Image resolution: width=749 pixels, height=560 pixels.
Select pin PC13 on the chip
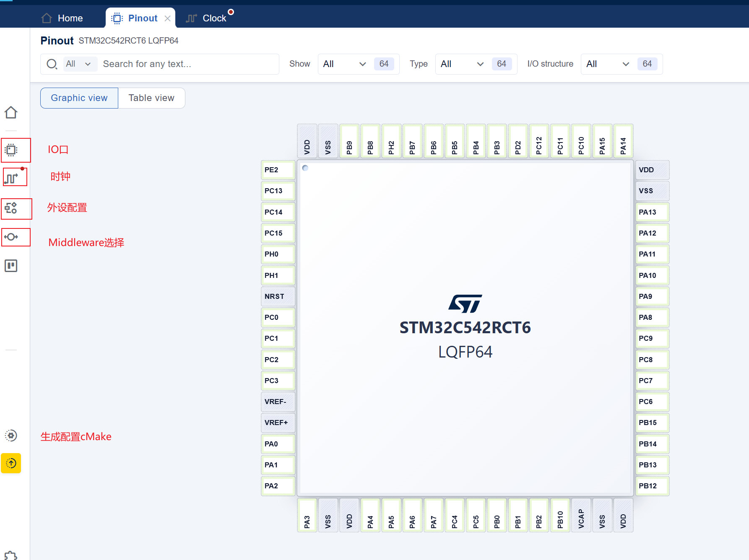click(278, 191)
